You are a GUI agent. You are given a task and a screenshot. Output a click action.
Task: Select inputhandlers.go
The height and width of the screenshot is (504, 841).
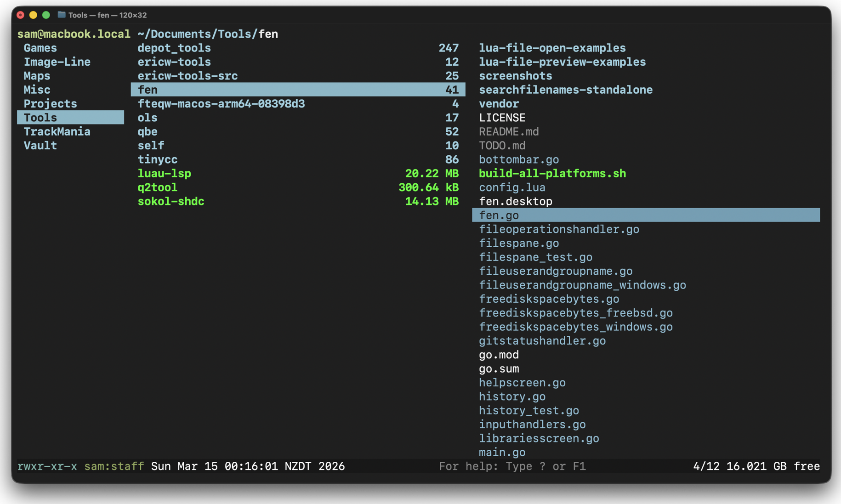[x=532, y=424]
